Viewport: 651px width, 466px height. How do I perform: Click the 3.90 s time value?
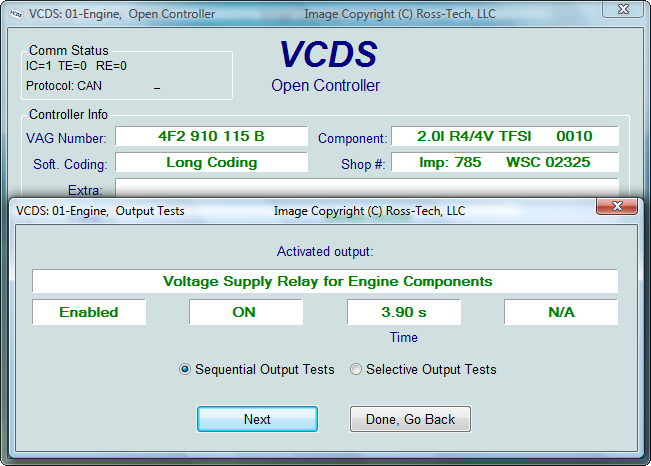pyautogui.click(x=404, y=312)
